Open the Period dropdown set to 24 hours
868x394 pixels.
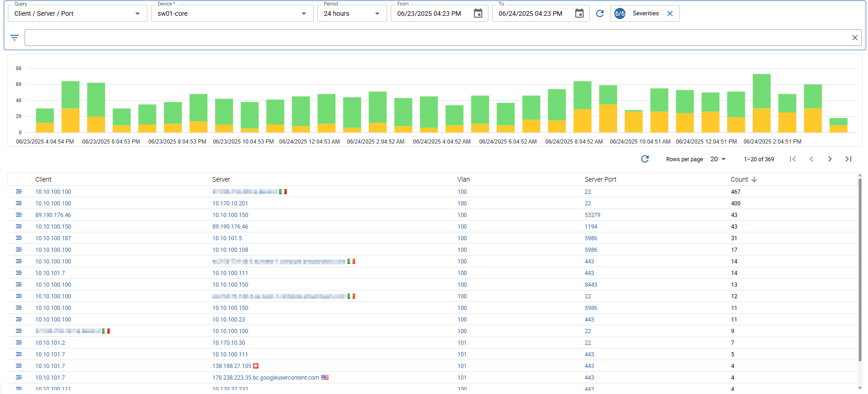352,13
